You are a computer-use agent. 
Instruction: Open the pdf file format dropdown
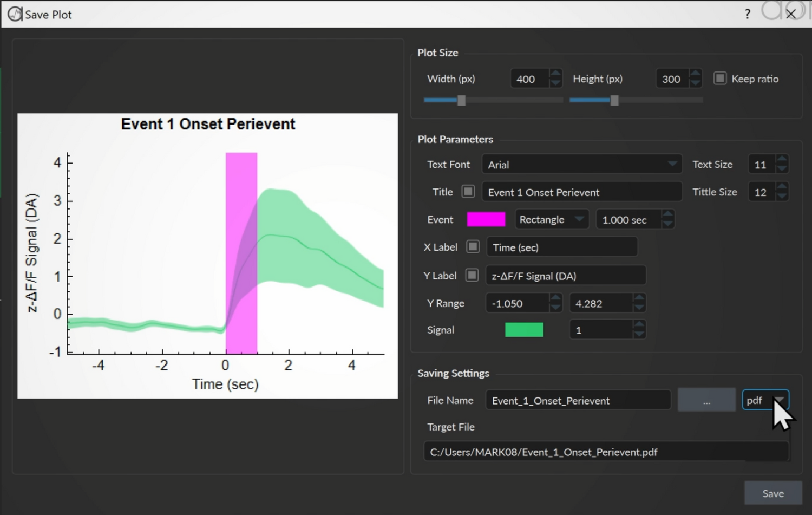[x=765, y=400]
